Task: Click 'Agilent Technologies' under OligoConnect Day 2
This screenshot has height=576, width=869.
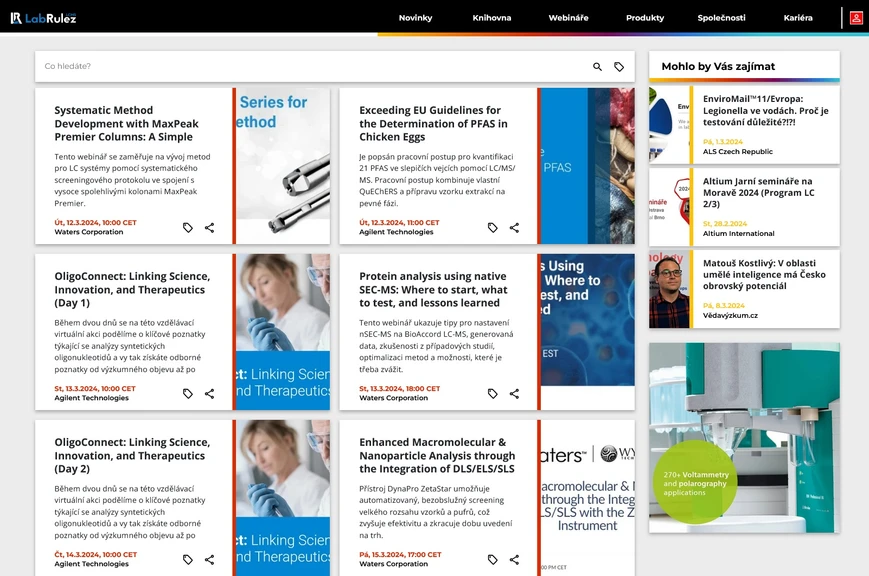Action: pyautogui.click(x=91, y=564)
